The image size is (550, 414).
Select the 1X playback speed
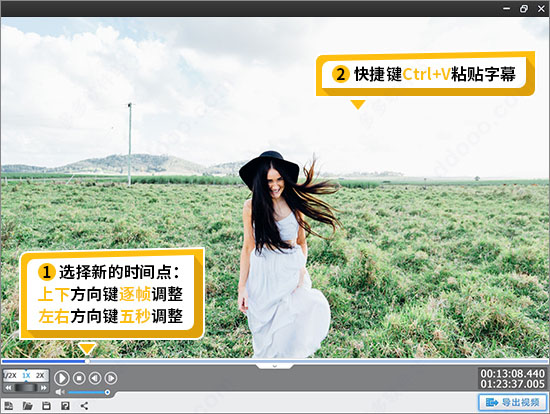tap(26, 375)
